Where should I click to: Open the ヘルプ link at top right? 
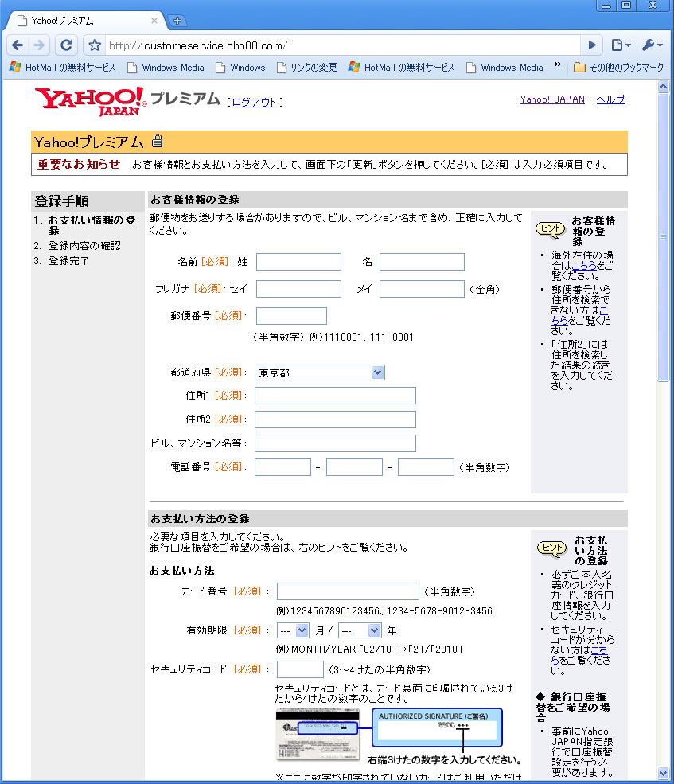610,99
